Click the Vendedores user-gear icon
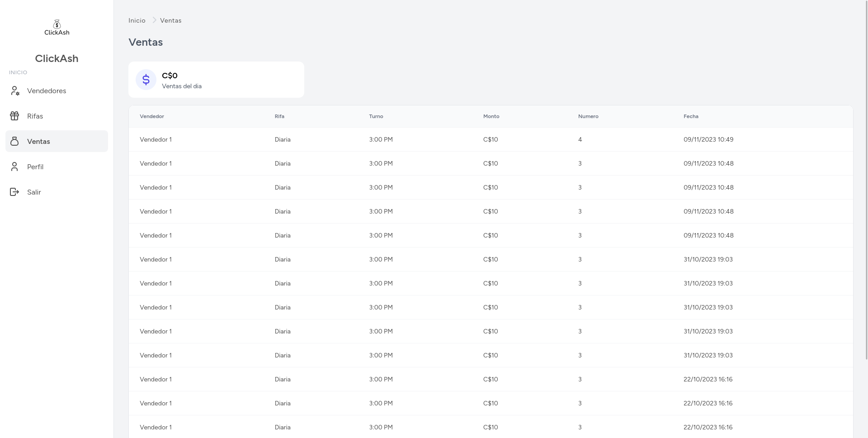The height and width of the screenshot is (438, 868). [x=15, y=91]
